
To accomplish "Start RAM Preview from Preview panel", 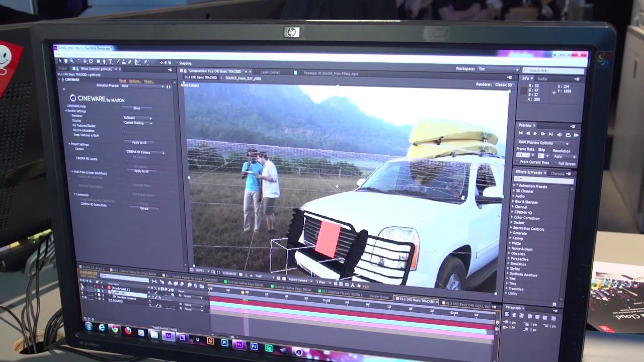I will click(576, 135).
